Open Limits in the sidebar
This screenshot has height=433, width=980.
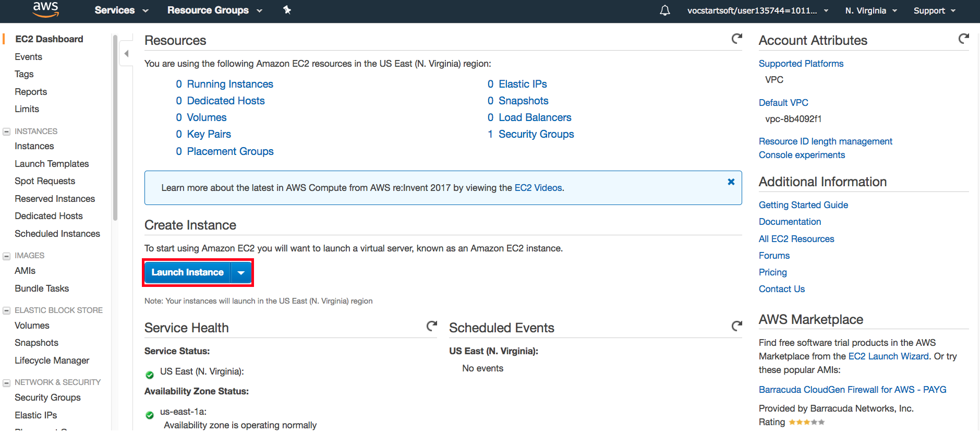27,109
